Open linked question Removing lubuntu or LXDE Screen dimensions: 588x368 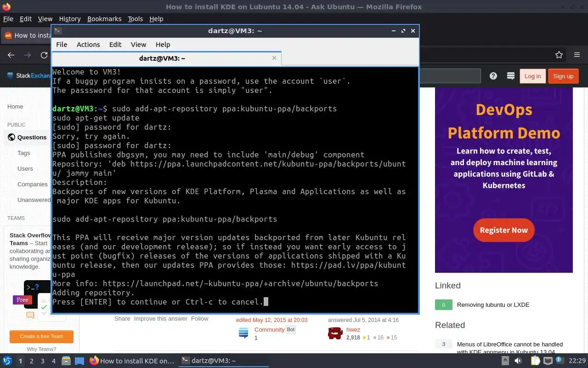pos(493,305)
